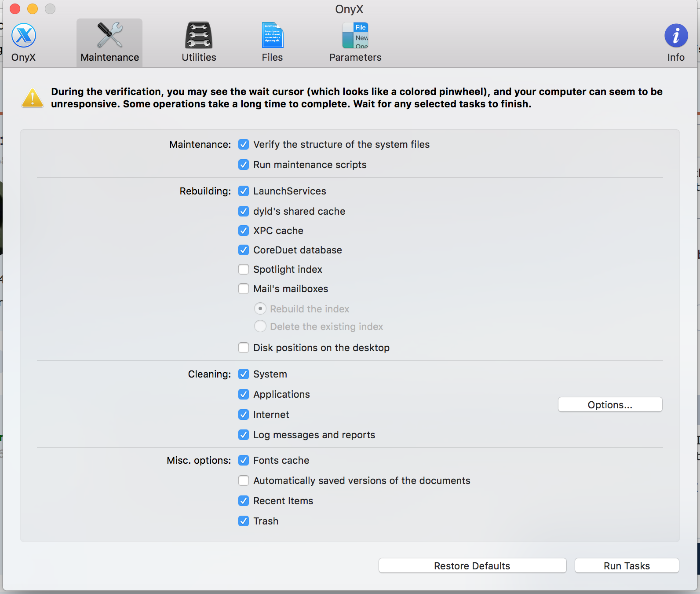The image size is (700, 594).
Task: Close the OnyX window with red button
Action: tap(15, 9)
